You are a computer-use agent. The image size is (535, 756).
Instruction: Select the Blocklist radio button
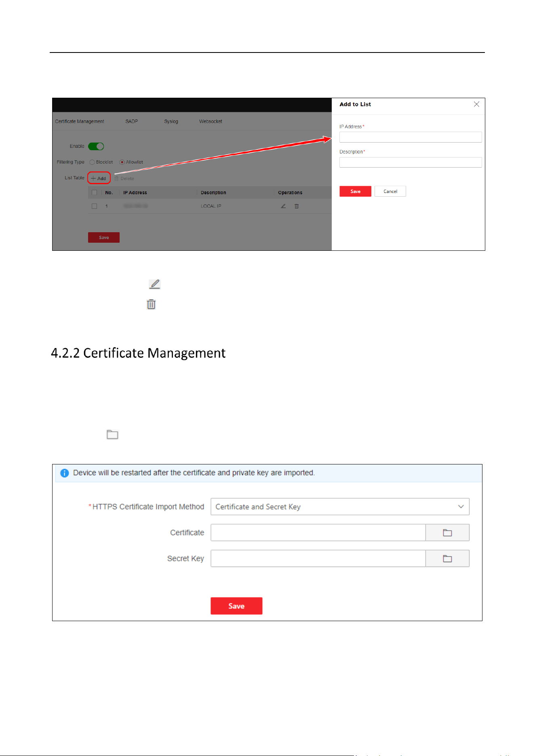(92, 162)
